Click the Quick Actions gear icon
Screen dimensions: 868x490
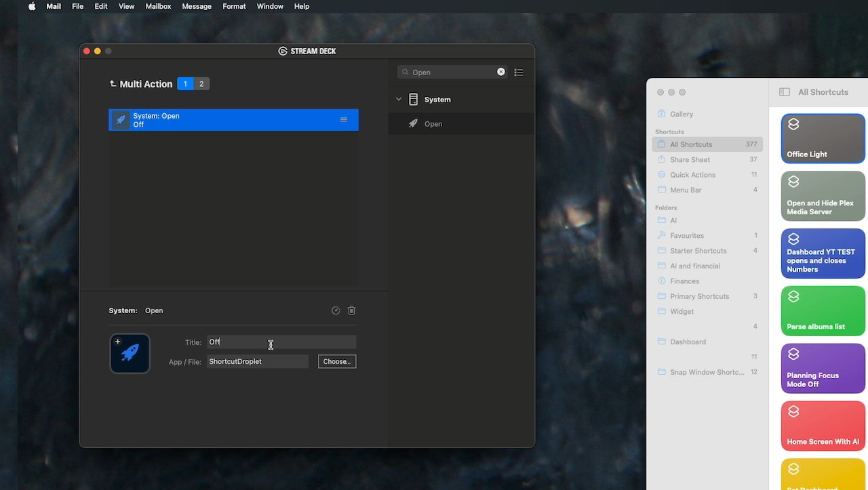pyautogui.click(x=662, y=175)
